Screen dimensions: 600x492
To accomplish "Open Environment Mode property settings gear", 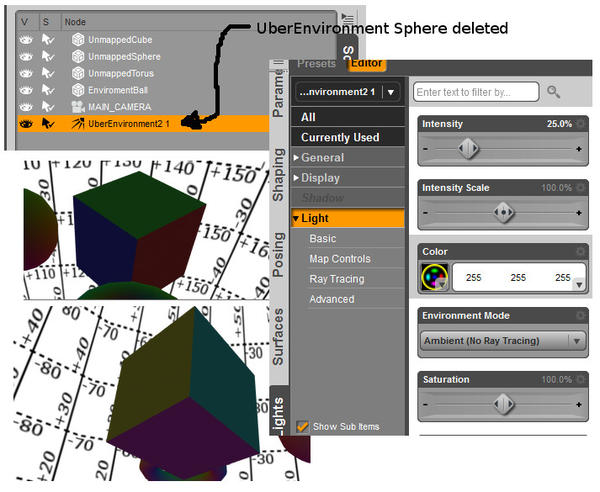I will tap(581, 315).
